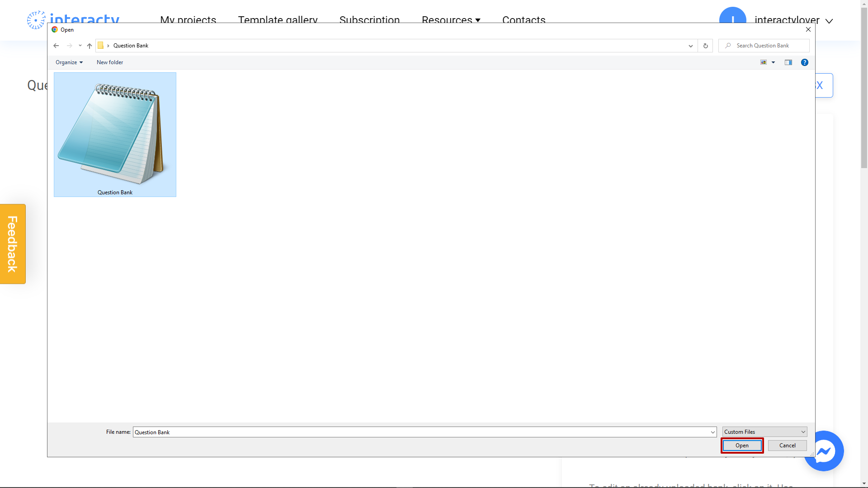Click the File name input field
Screen dimensions: 868x488
(424, 432)
